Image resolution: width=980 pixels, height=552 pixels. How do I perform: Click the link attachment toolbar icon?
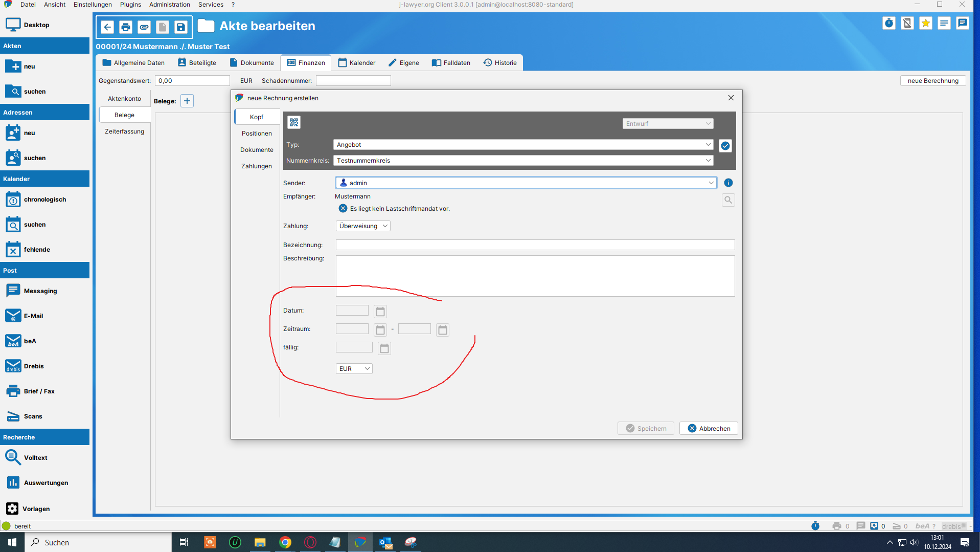click(144, 27)
